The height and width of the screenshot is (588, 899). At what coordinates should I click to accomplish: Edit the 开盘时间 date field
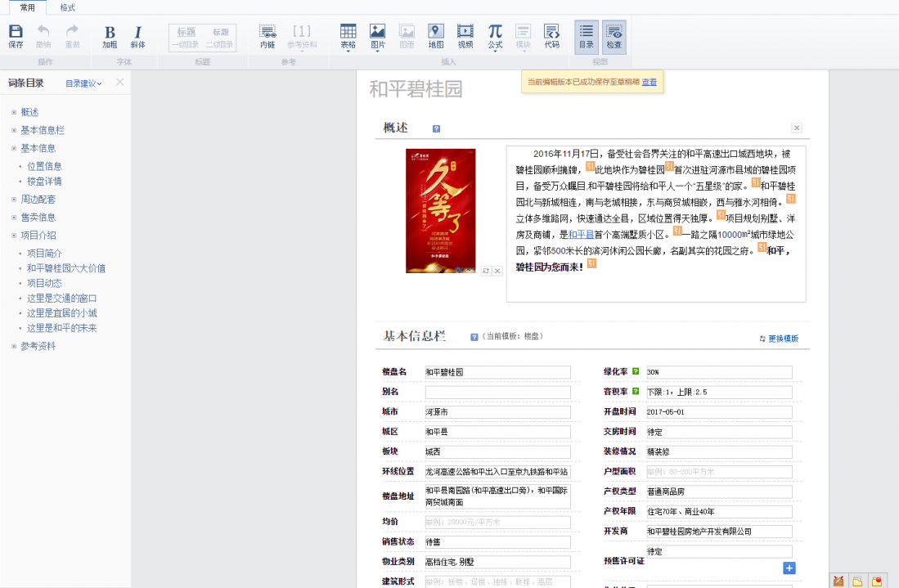719,412
